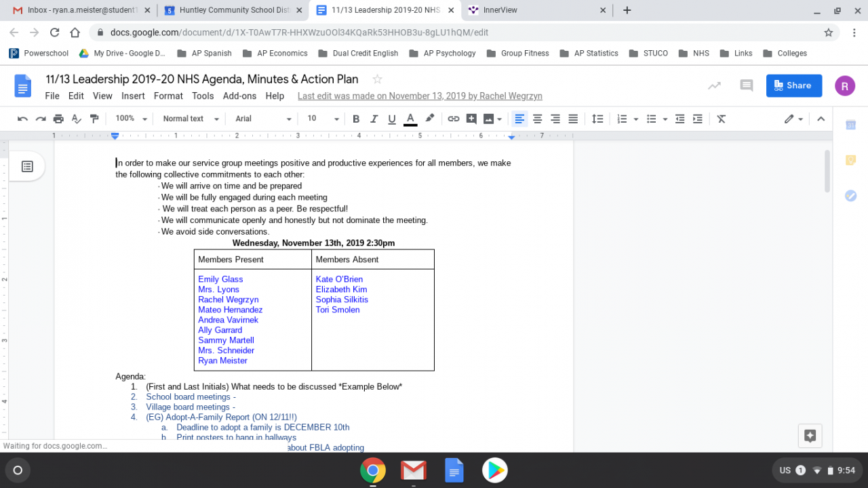Click the document title field

coord(202,79)
